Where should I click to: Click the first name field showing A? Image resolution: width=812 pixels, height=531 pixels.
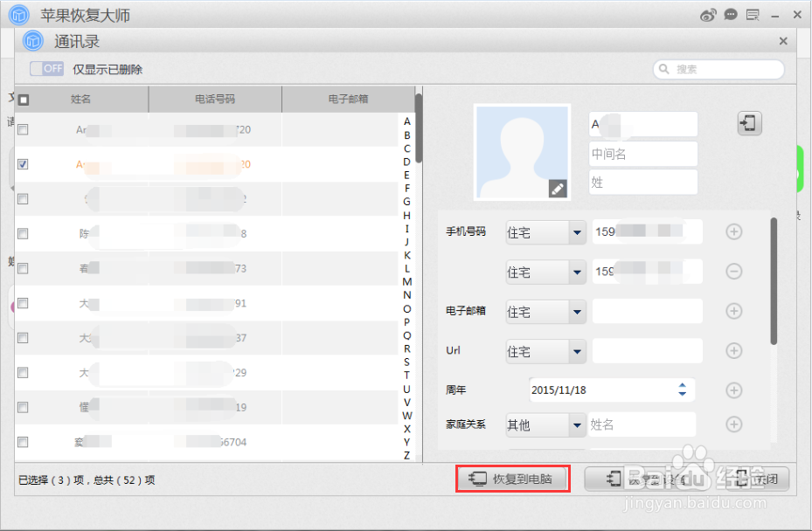(x=643, y=124)
